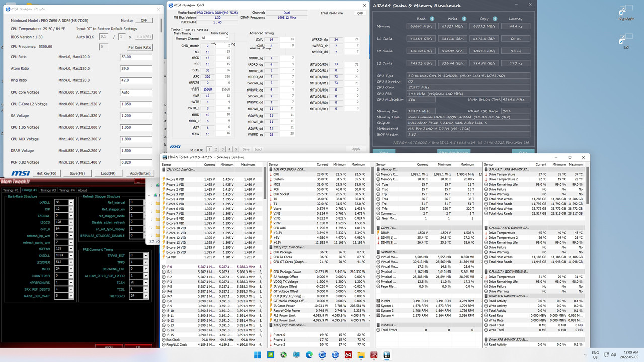Click the Hot Key(F5) button
The image size is (644, 362).
[47, 173]
